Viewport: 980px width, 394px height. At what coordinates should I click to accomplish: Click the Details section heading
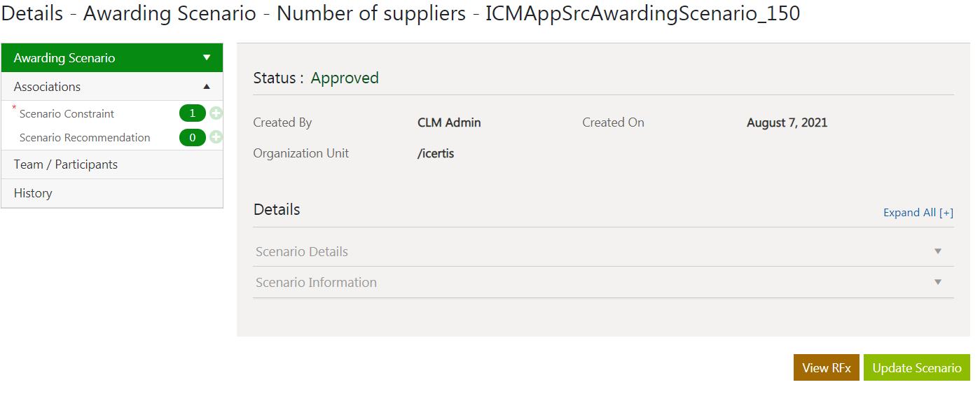277,210
